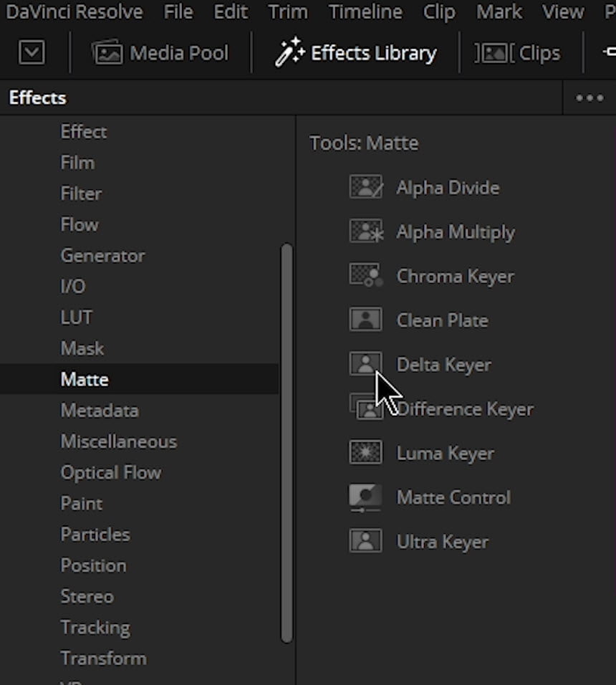Viewport: 616px width, 685px height.
Task: Toggle the Effects Library panel button
Action: [355, 53]
